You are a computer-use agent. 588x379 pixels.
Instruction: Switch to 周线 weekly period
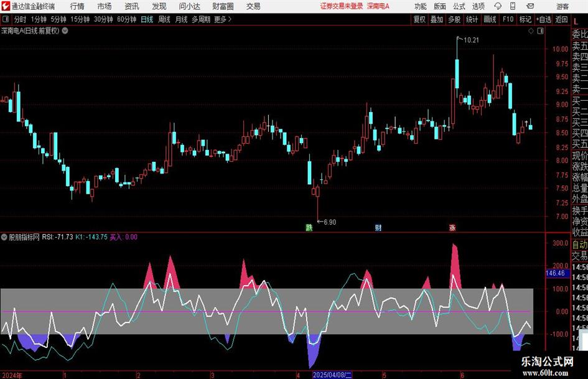tap(164, 19)
